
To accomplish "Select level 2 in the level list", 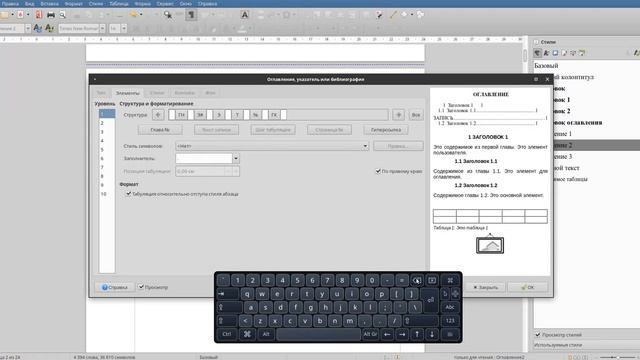I will pos(107,123).
